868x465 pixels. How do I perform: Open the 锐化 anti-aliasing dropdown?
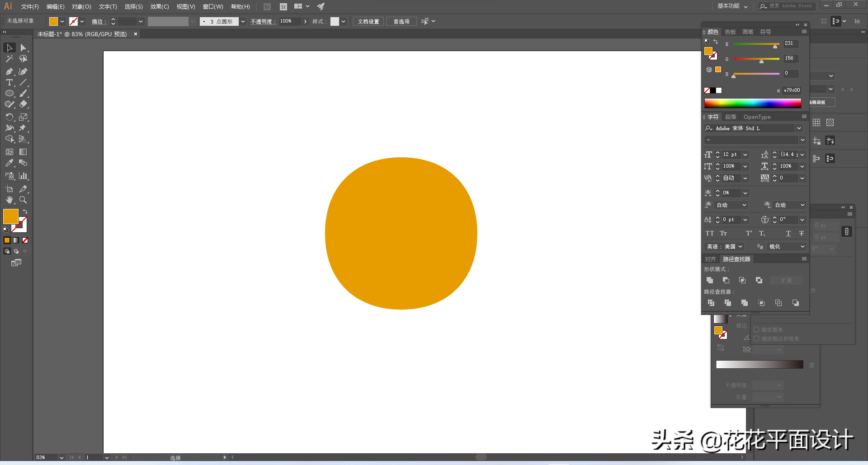click(x=787, y=247)
